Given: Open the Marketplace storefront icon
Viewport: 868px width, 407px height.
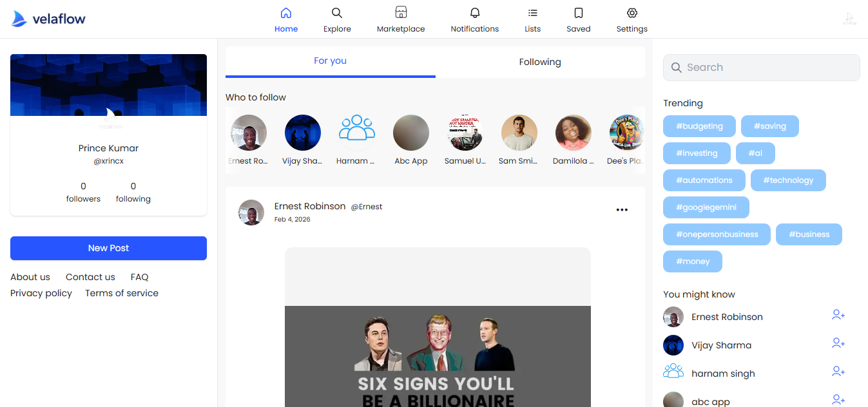Looking at the screenshot, I should [401, 13].
